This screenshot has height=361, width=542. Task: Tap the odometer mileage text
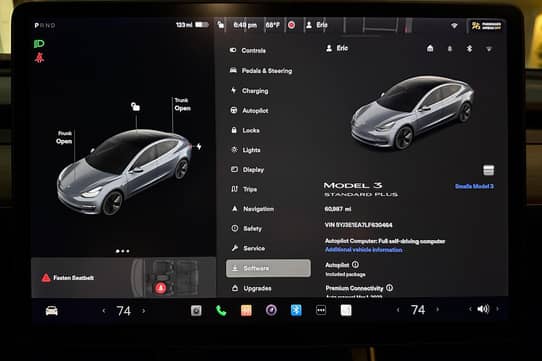coord(338,209)
